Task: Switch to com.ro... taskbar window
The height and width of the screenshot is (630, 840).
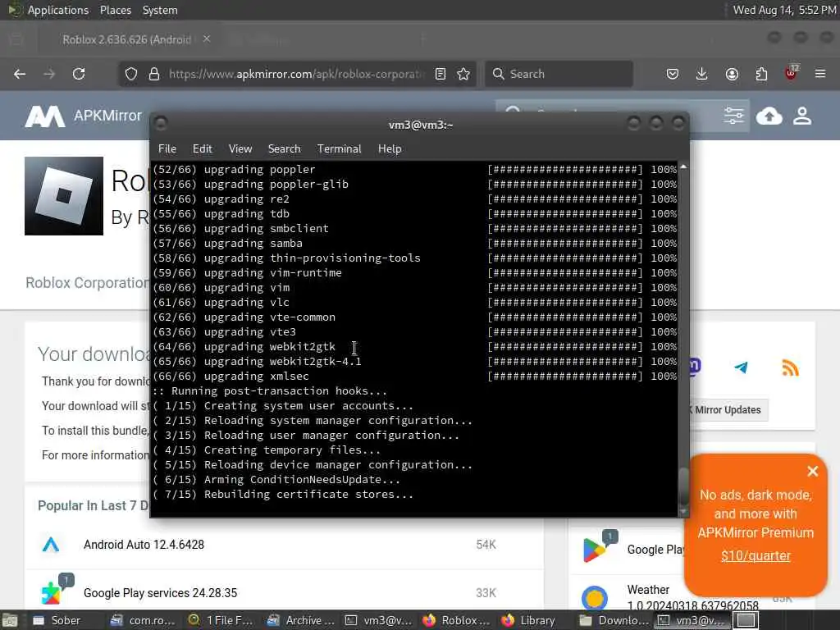Action: [144, 620]
